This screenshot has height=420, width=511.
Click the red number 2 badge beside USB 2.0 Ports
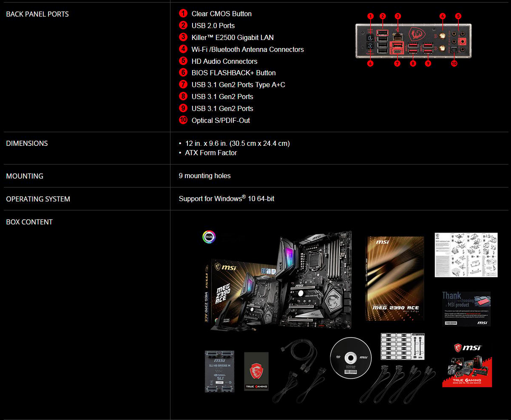pyautogui.click(x=183, y=25)
